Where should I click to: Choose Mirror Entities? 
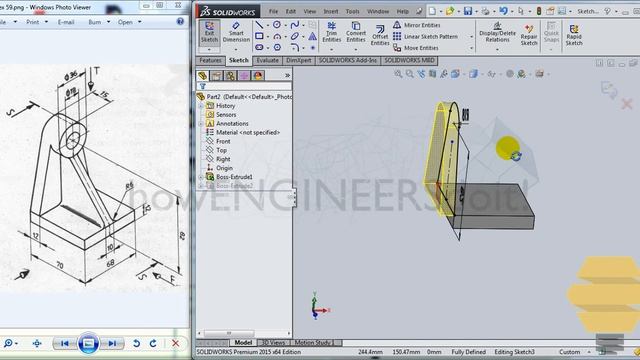click(x=416, y=25)
